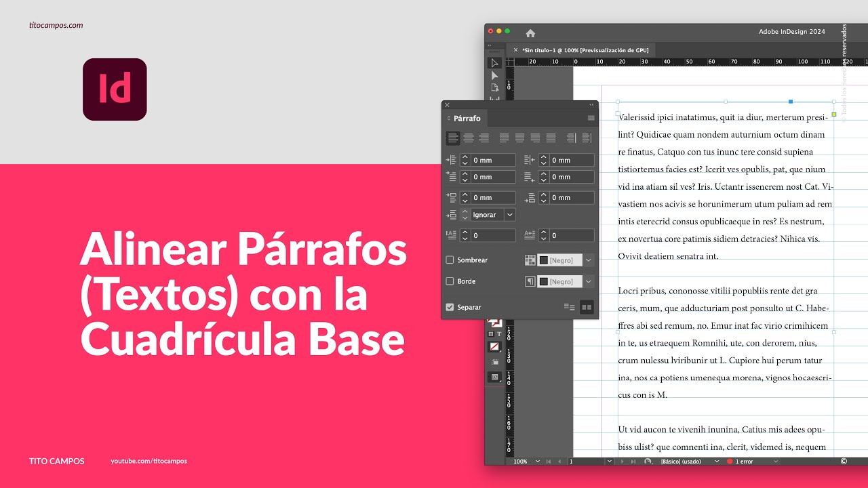
Task: Go to the last page arrow
Action: click(634, 462)
